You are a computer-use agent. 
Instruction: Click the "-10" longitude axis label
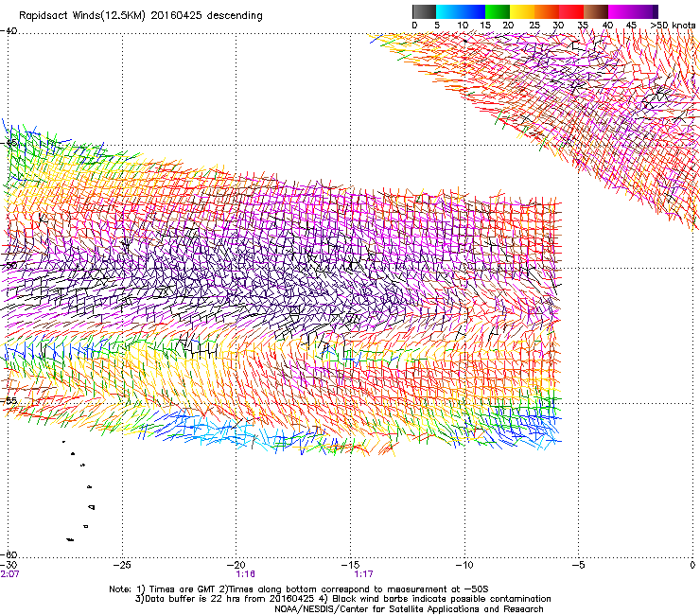(464, 565)
